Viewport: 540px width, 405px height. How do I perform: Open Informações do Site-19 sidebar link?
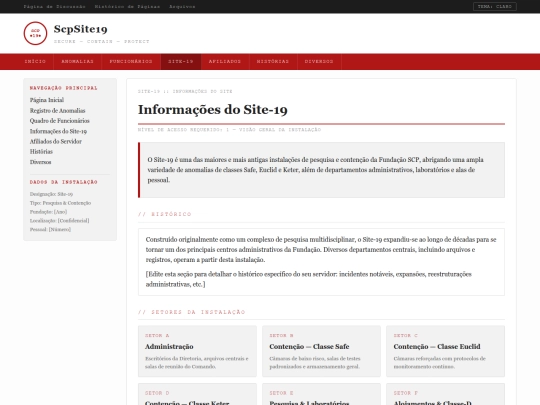58,131
